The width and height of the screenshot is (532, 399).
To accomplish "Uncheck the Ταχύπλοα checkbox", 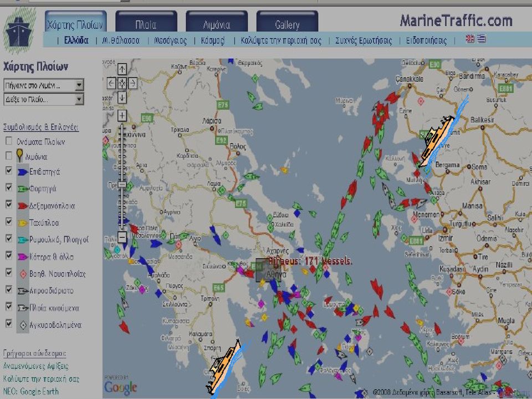I will pos(9,222).
